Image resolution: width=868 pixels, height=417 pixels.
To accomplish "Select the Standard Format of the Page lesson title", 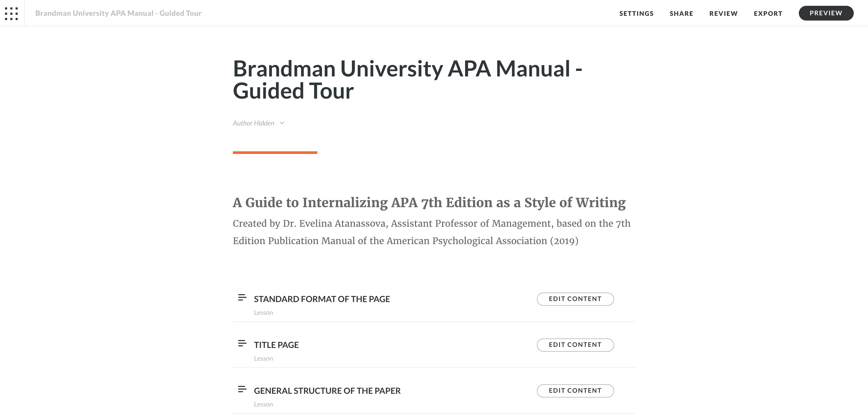I will coord(322,299).
